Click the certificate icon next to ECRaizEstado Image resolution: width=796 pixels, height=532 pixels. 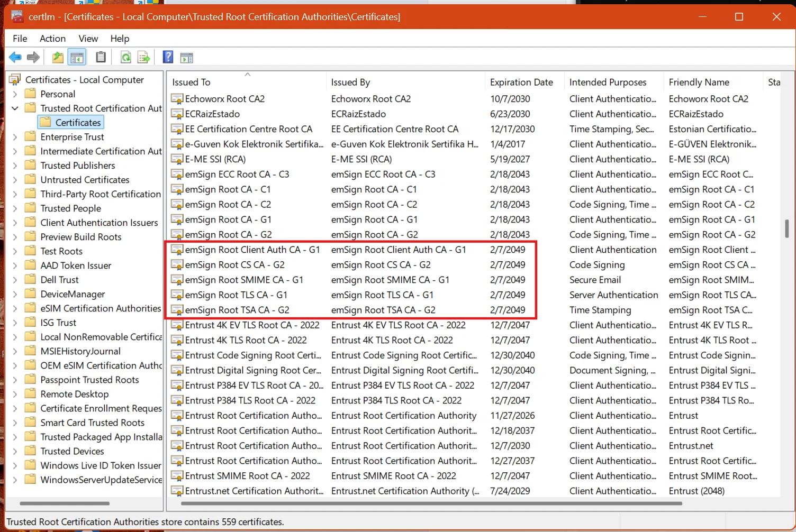[177, 114]
